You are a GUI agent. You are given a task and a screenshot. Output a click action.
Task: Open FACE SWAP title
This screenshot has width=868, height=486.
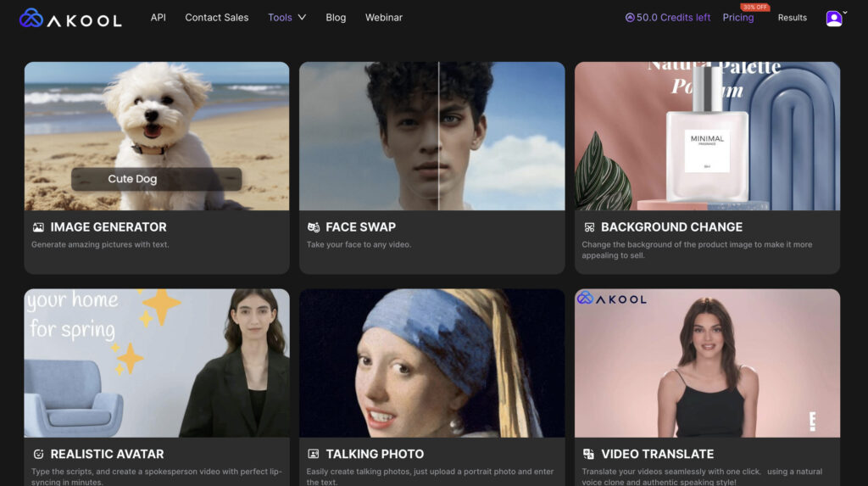(x=360, y=227)
